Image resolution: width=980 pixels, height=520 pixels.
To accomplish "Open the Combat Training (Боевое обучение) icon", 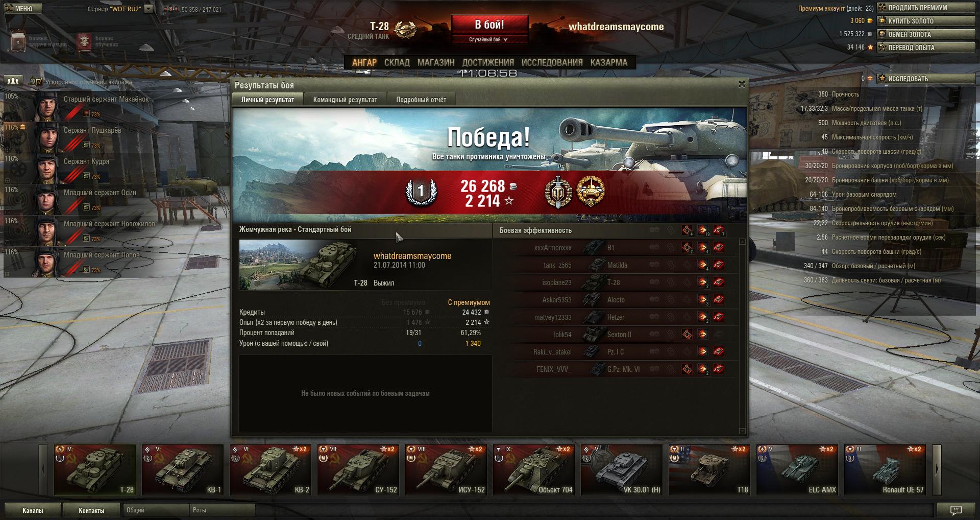I will [x=84, y=41].
